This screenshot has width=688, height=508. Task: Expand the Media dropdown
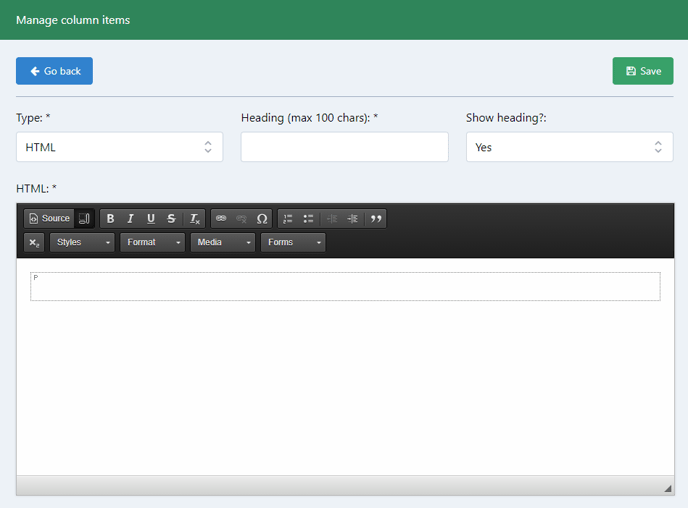point(223,243)
